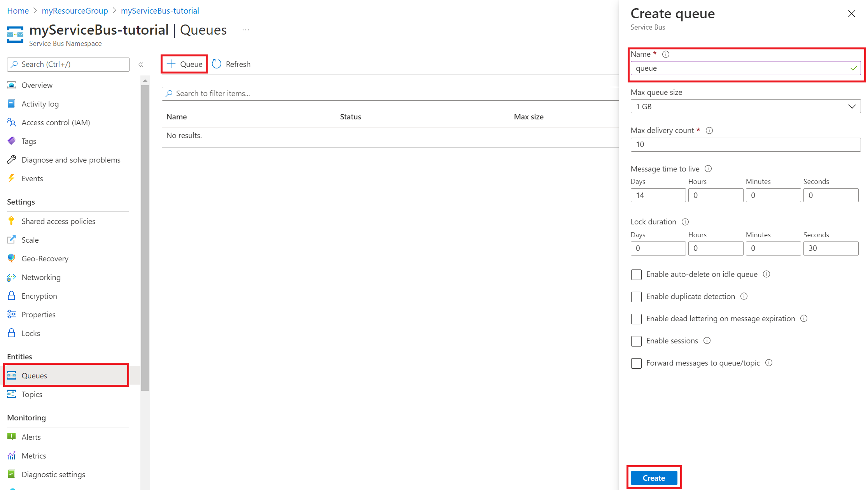This screenshot has height=490, width=868.
Task: Click the Geo-Recovery icon in sidebar
Action: (x=11, y=258)
